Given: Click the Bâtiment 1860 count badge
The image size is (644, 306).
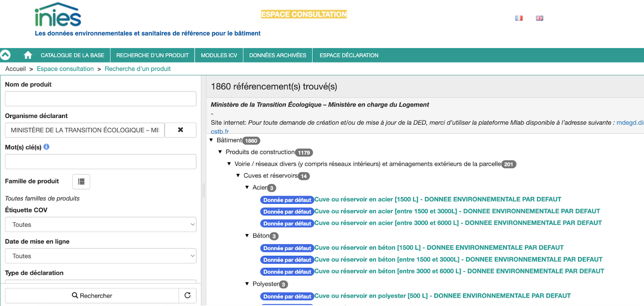Looking at the screenshot, I should (x=251, y=141).
